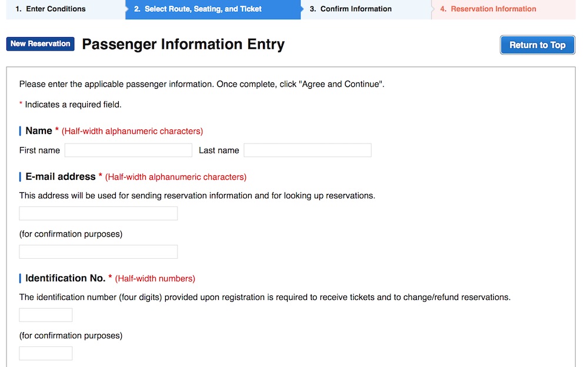
Task: Select the Route, Seating, and Ticket step
Action: (x=198, y=9)
